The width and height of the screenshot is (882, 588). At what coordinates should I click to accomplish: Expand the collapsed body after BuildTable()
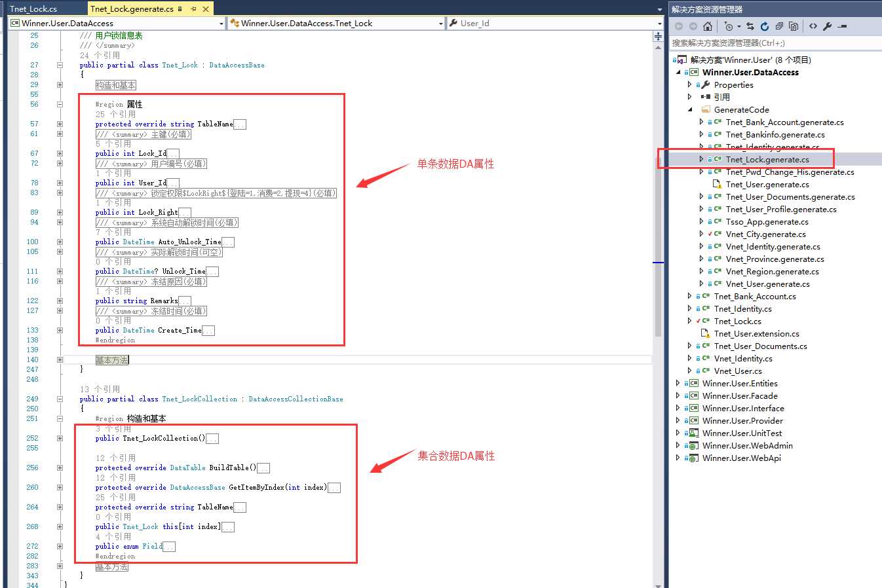(x=263, y=468)
